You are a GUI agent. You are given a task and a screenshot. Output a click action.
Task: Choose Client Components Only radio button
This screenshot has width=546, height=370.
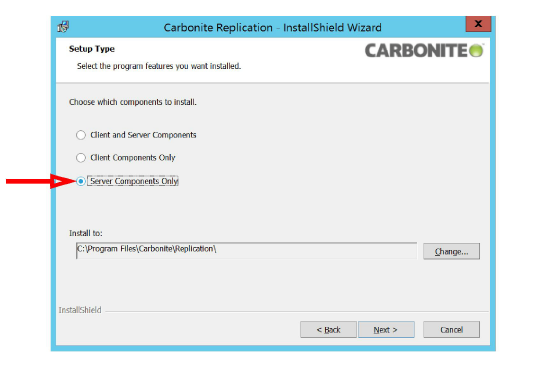point(81,158)
